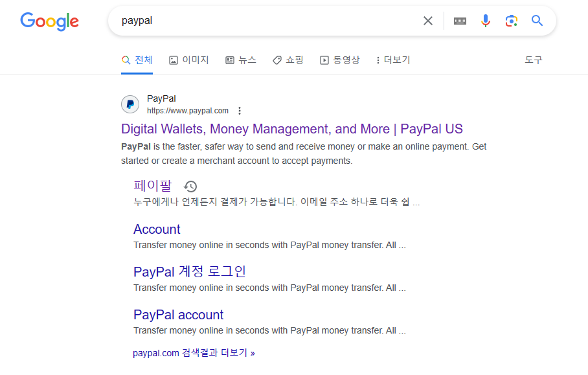Open the three-dot options for paypal.com result

pos(239,111)
